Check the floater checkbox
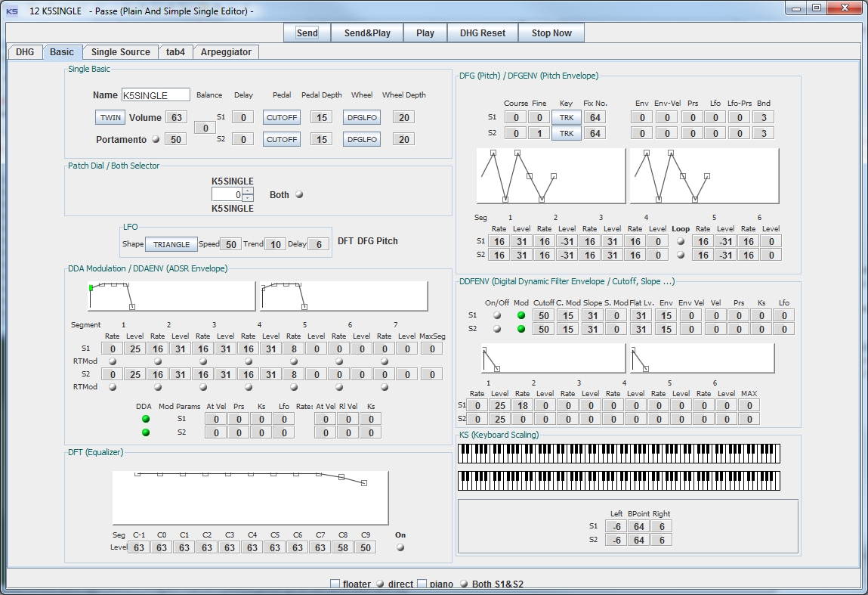This screenshot has width=868, height=595. [x=335, y=584]
